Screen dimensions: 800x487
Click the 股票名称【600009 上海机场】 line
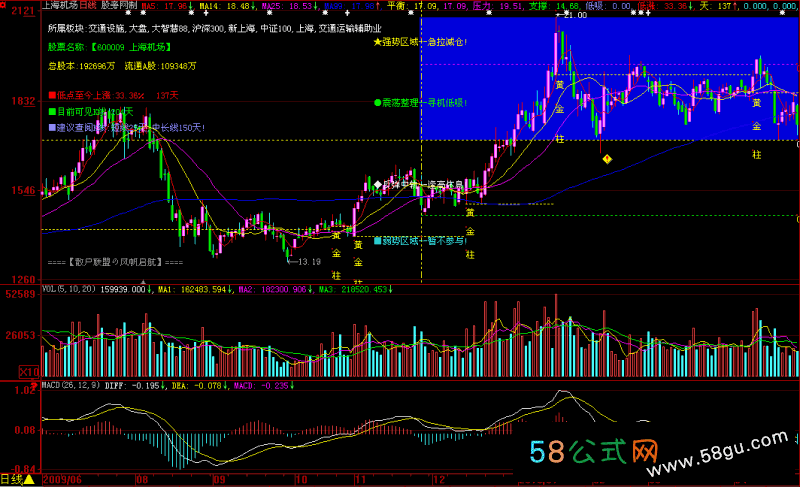click(110, 47)
